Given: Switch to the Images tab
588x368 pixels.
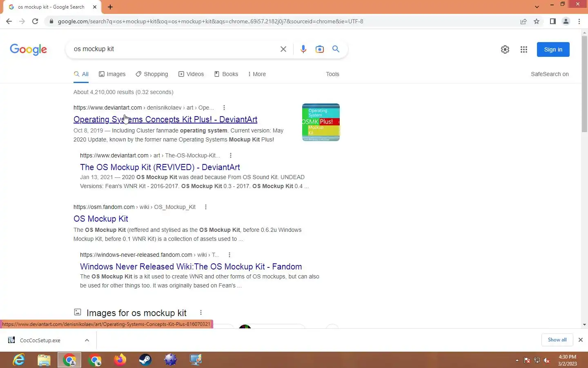Looking at the screenshot, I should (112, 74).
